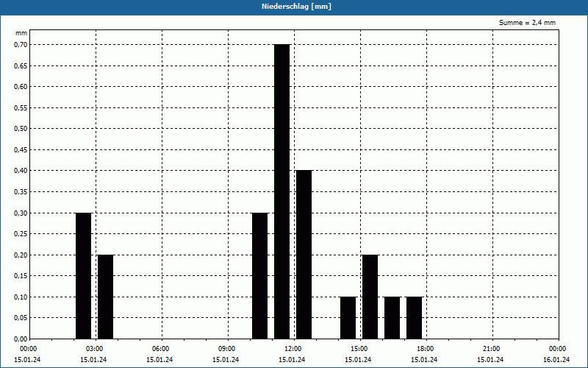Select the 0,30 bar just before 03:00
This screenshot has height=368, width=588.
tap(84, 275)
